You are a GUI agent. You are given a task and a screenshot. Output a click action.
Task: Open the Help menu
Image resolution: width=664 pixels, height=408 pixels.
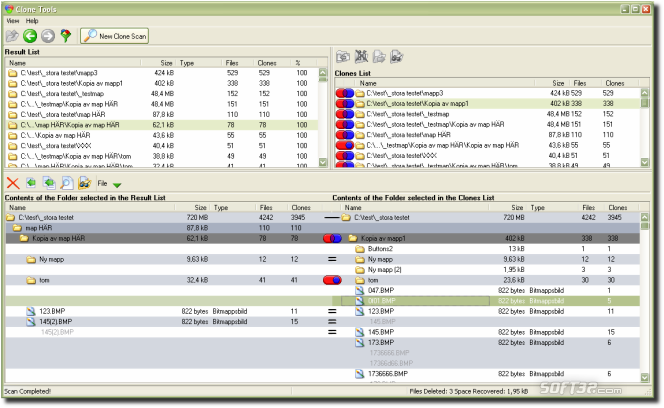(32, 21)
